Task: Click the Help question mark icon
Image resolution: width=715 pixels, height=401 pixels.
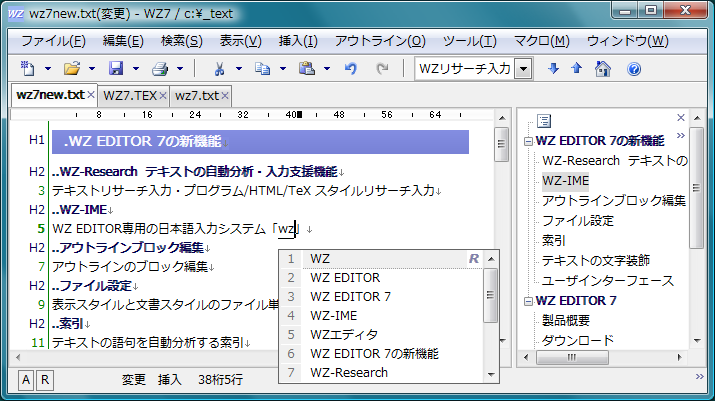Action: point(634,69)
